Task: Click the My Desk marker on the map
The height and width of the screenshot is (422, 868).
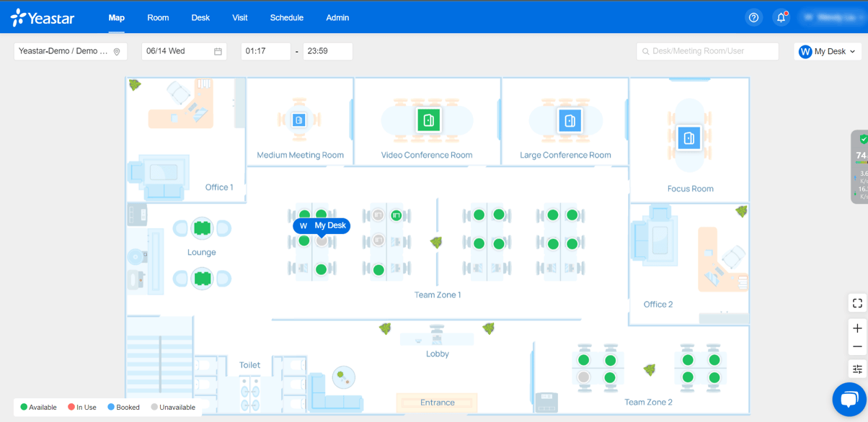Action: pos(322,225)
